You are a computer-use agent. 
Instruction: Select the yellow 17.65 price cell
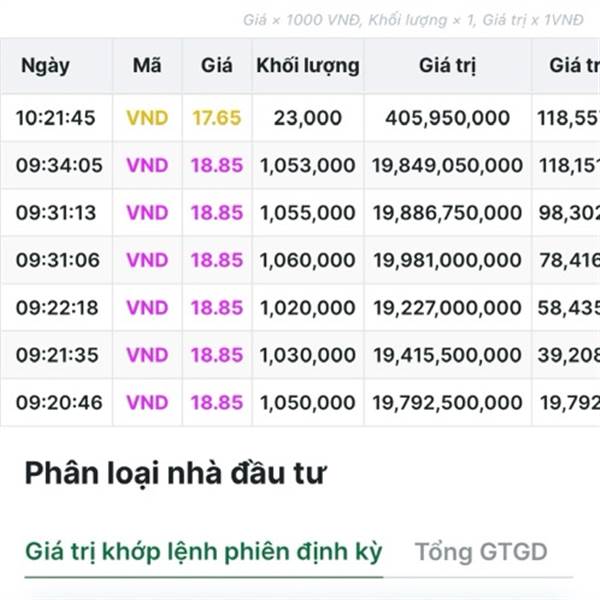[x=217, y=118]
